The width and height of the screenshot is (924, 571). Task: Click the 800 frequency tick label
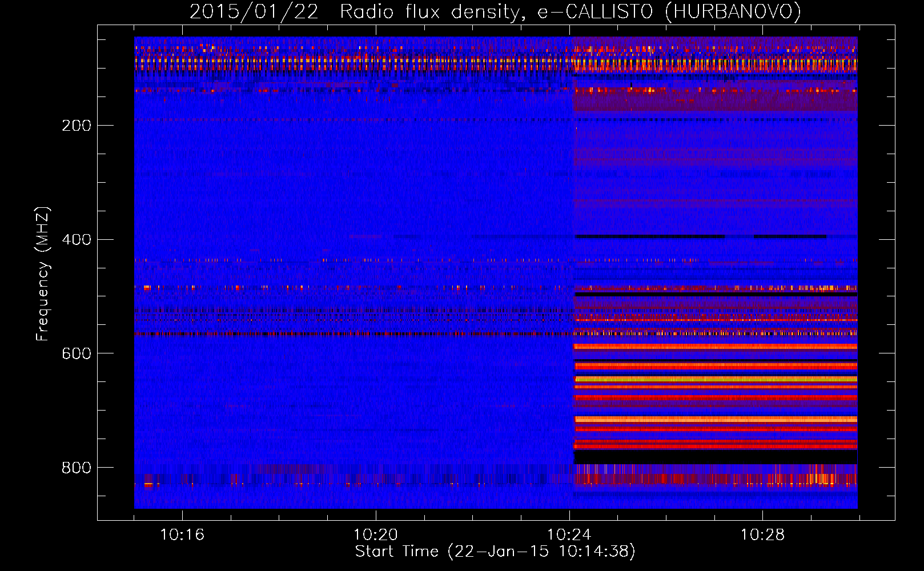(77, 468)
